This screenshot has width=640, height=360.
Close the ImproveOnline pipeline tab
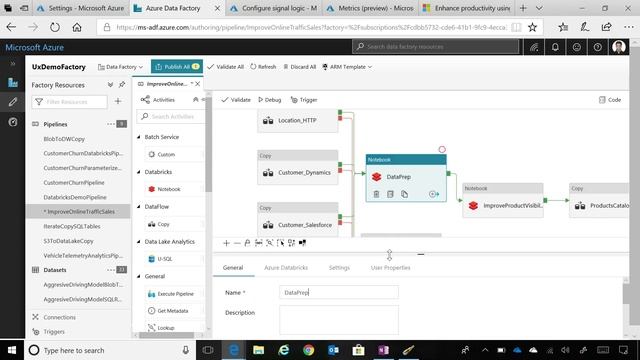[198, 84]
